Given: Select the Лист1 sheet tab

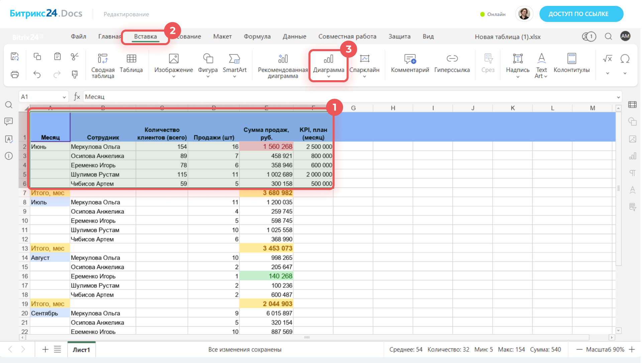Looking at the screenshot, I should 81,350.
